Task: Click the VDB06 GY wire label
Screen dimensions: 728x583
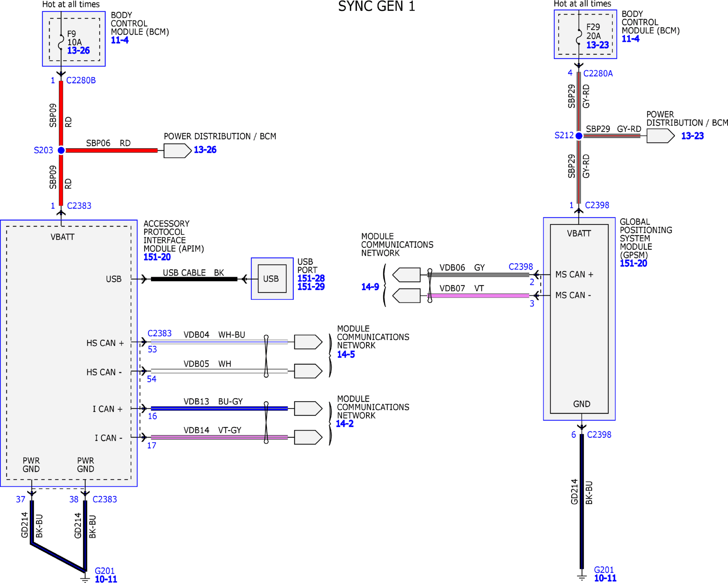Action: point(462,268)
